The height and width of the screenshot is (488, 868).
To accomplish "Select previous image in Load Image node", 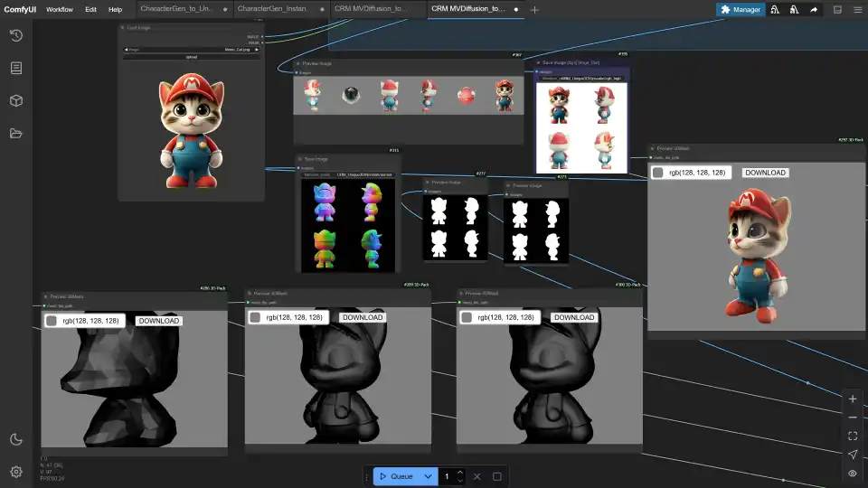I will pyautogui.click(x=127, y=49).
